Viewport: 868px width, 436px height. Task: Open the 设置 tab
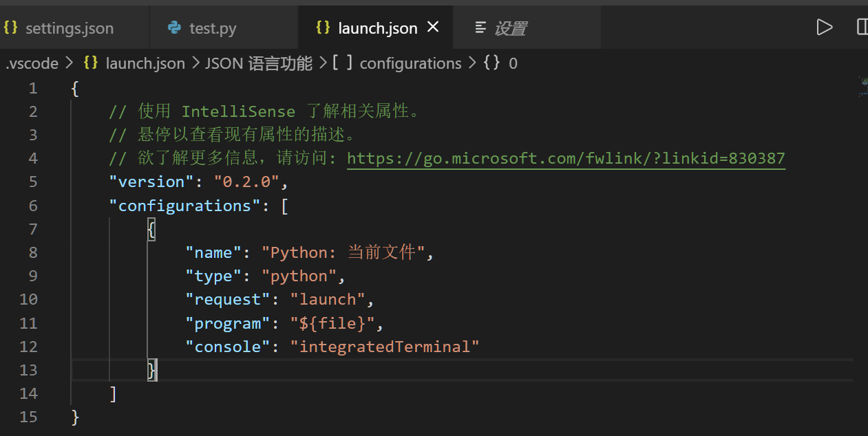[x=513, y=28]
